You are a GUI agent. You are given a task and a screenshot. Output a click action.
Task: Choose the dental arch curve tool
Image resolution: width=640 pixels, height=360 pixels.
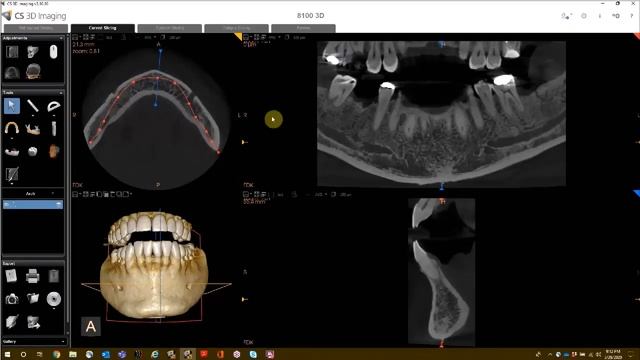11,129
